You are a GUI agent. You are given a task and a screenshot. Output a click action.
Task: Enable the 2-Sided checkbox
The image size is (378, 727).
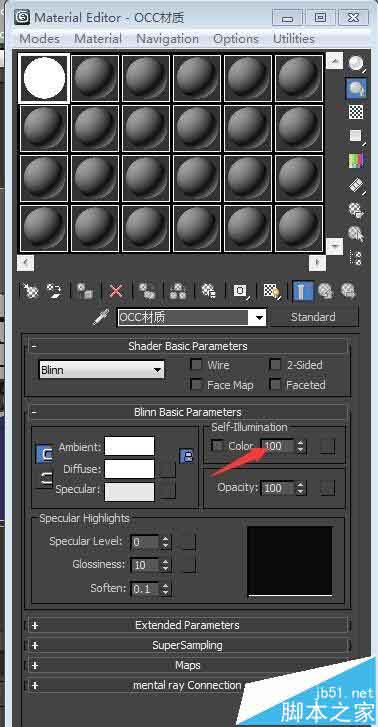275,365
